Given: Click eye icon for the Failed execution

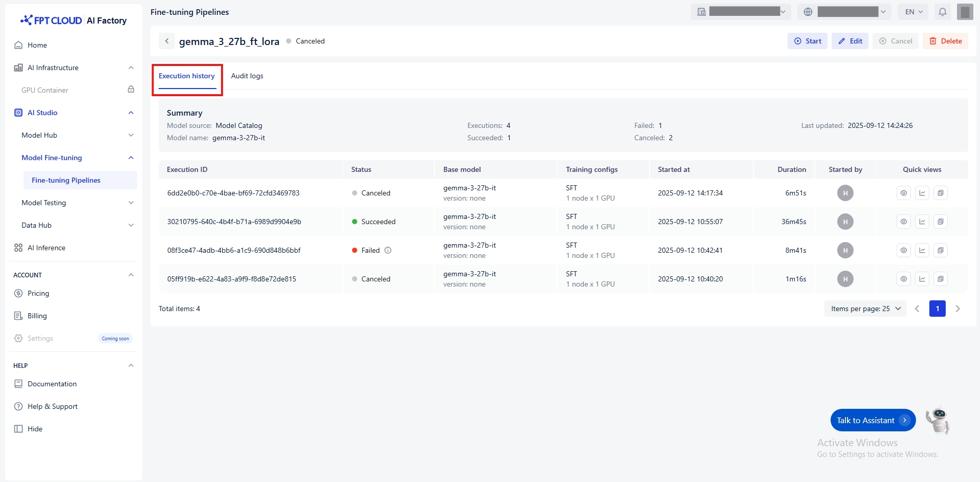Looking at the screenshot, I should (903, 250).
